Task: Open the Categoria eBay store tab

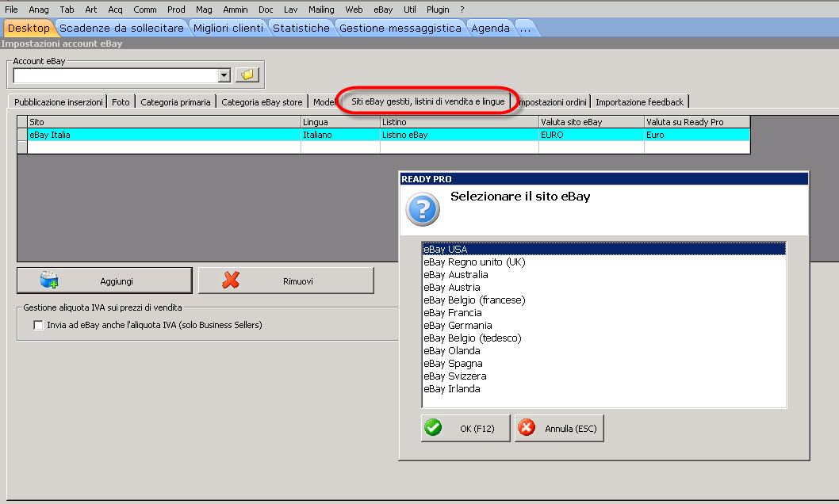Action: [262, 102]
